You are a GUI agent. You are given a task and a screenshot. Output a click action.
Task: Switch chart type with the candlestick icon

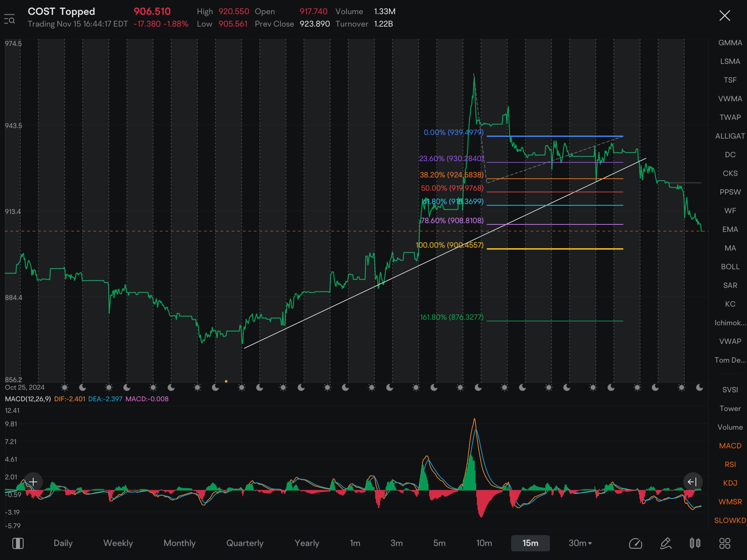point(695,543)
